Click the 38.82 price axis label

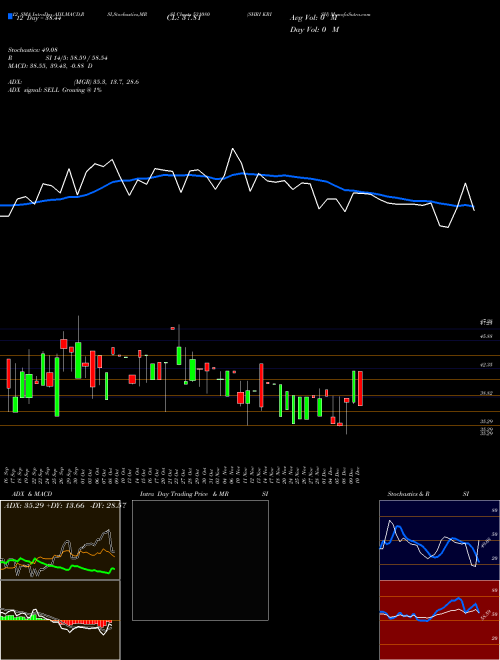click(x=487, y=393)
